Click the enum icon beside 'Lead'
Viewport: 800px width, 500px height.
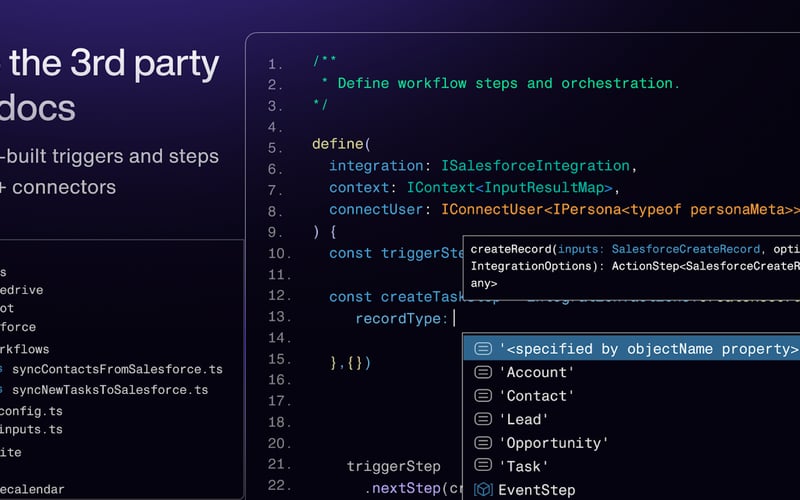click(483, 419)
